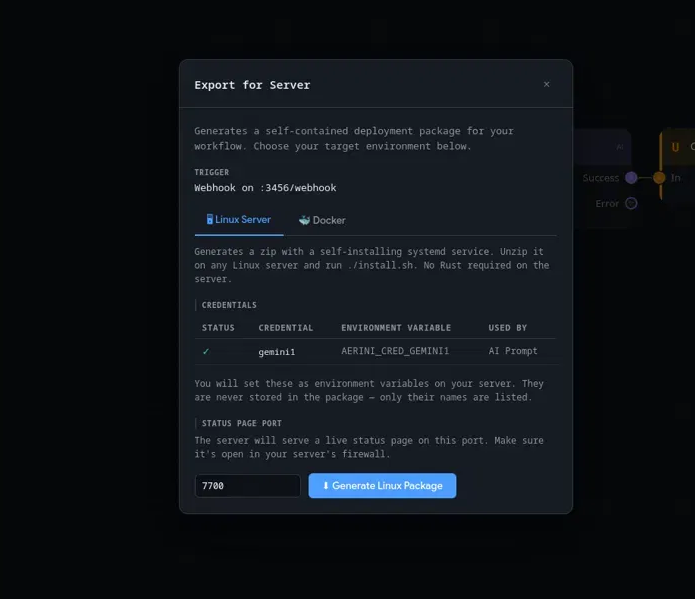Switch to the Docker tab

(x=322, y=220)
